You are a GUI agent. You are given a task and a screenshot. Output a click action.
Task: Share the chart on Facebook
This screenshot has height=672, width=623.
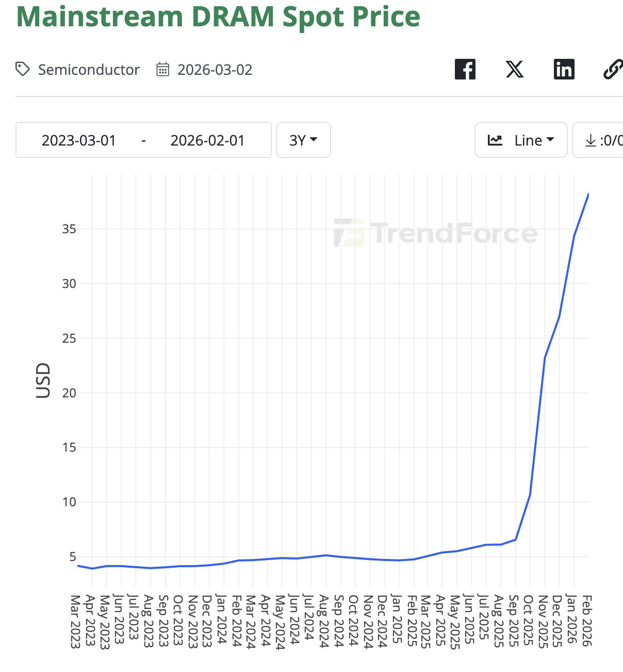465,69
